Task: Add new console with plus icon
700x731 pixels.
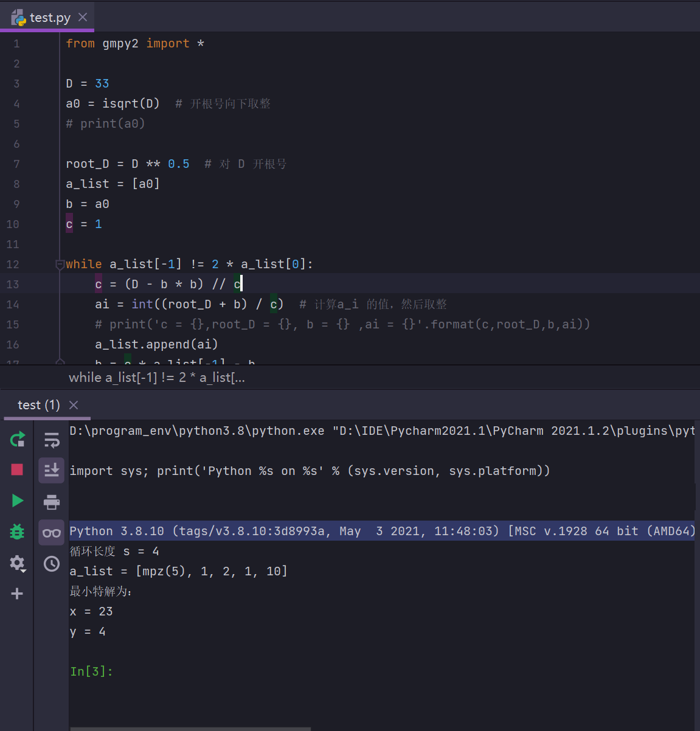Action: (17, 594)
